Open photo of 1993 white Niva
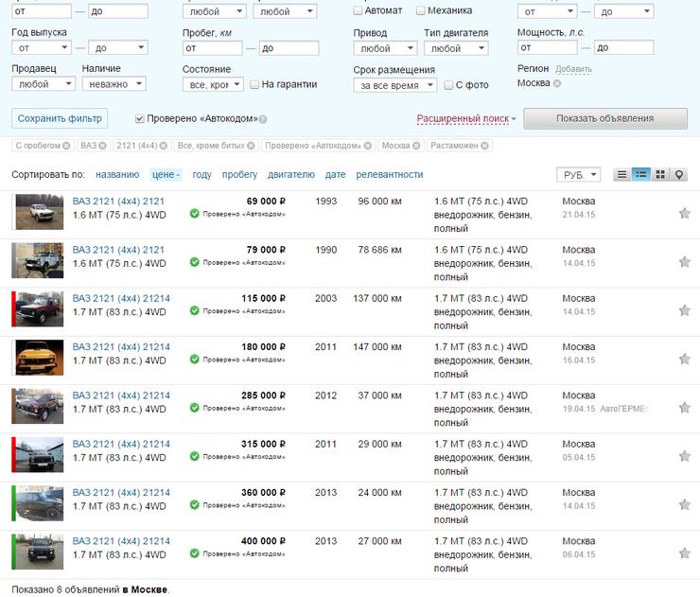 [x=40, y=212]
